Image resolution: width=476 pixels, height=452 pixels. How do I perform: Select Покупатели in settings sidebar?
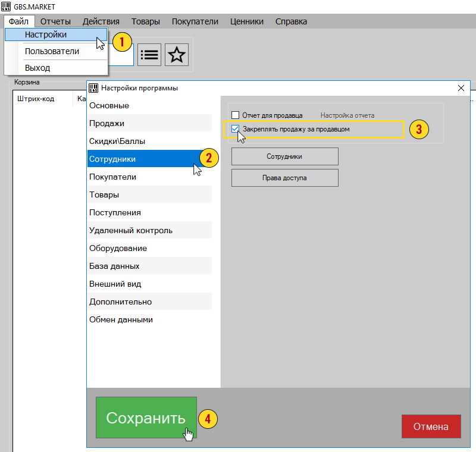tap(150, 177)
